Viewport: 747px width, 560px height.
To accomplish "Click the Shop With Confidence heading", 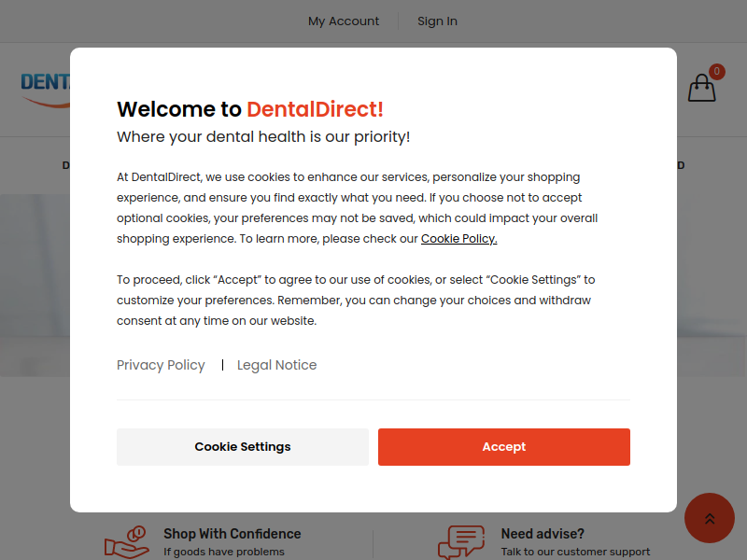I will [233, 534].
